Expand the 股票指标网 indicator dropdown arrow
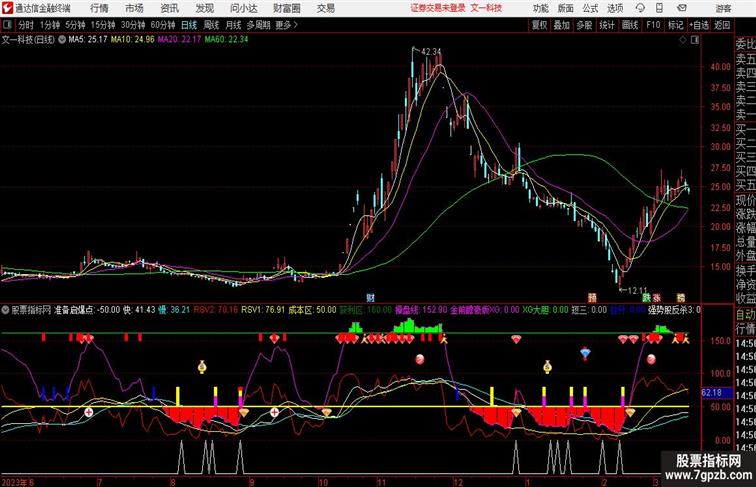The width and height of the screenshot is (756, 487). tap(5, 310)
